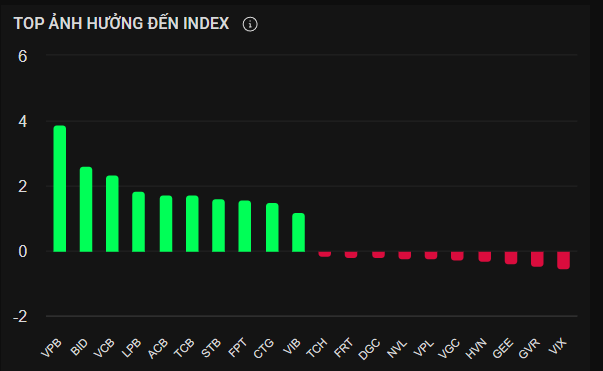Click the y-axis value 4
The image size is (603, 371).
[22, 122]
